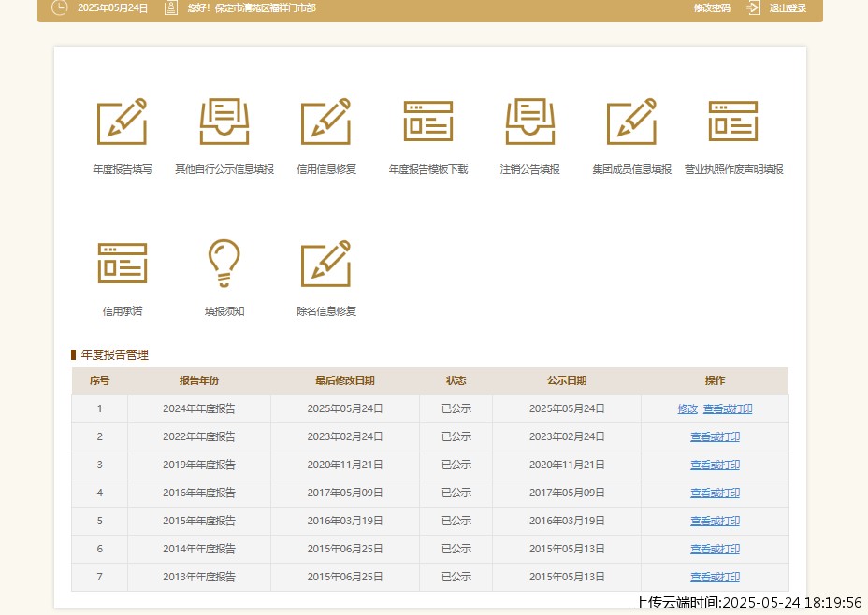Image resolution: width=868 pixels, height=615 pixels.
Task: Click the header date 2025年05月24日
Action: 112,8
